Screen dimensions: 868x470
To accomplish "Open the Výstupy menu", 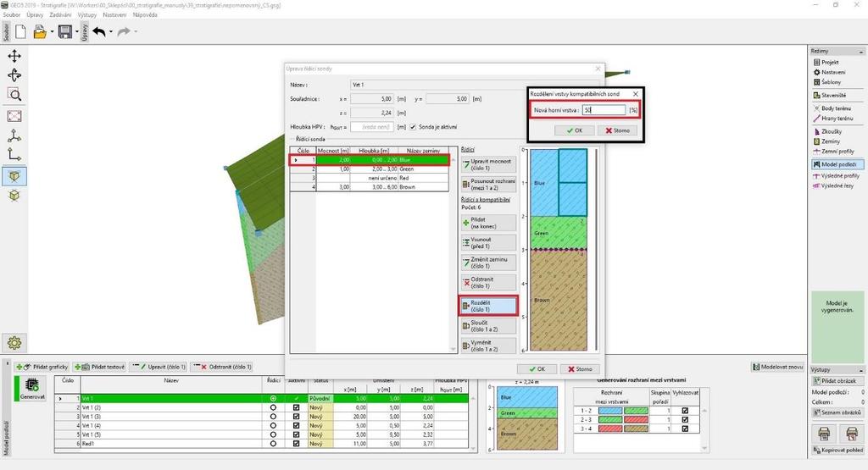I will coord(87,15).
